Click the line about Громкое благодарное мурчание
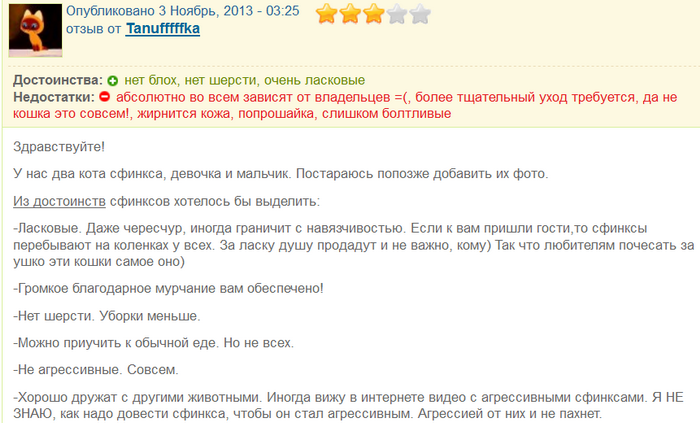Image resolution: width=700 pixels, height=423 pixels. tap(168, 289)
